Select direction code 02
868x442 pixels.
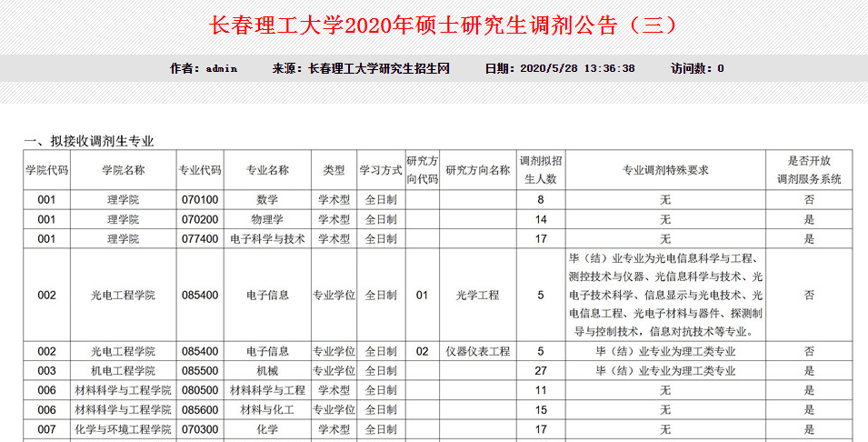tap(423, 351)
